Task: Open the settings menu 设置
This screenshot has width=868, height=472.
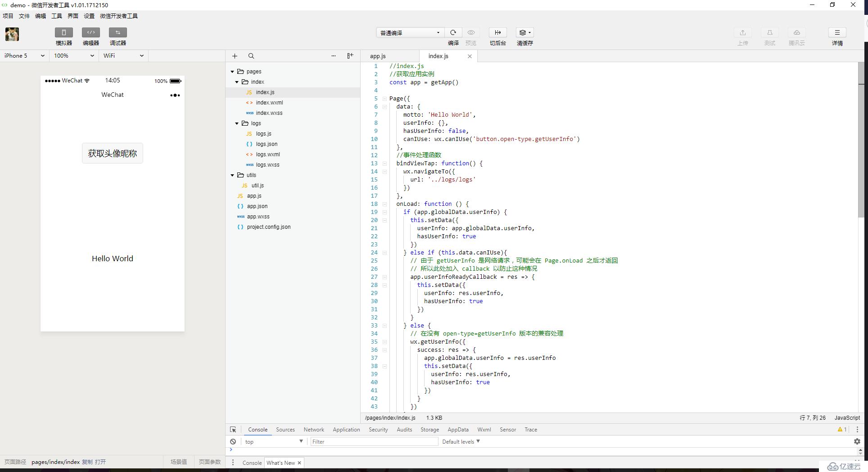Action: click(89, 16)
